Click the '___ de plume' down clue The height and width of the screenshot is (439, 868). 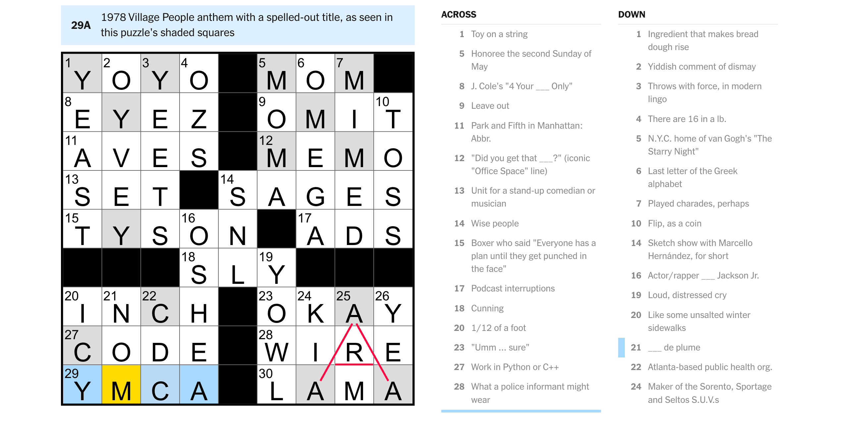tap(674, 347)
